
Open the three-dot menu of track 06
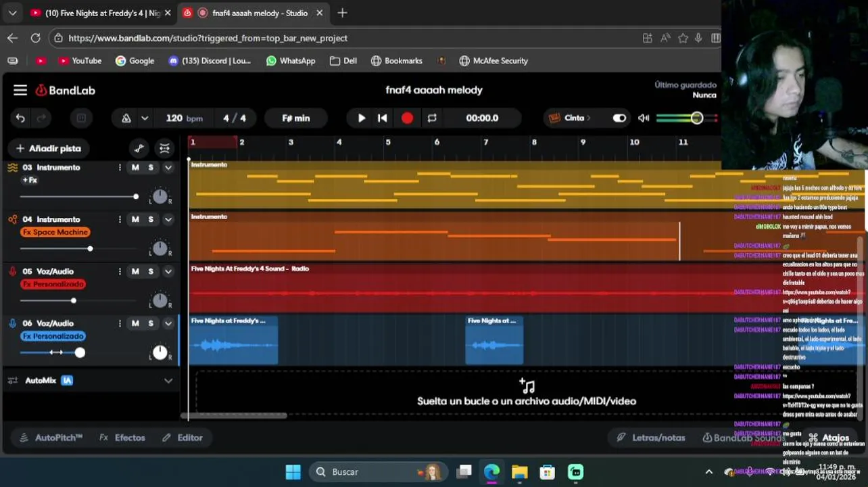120,323
